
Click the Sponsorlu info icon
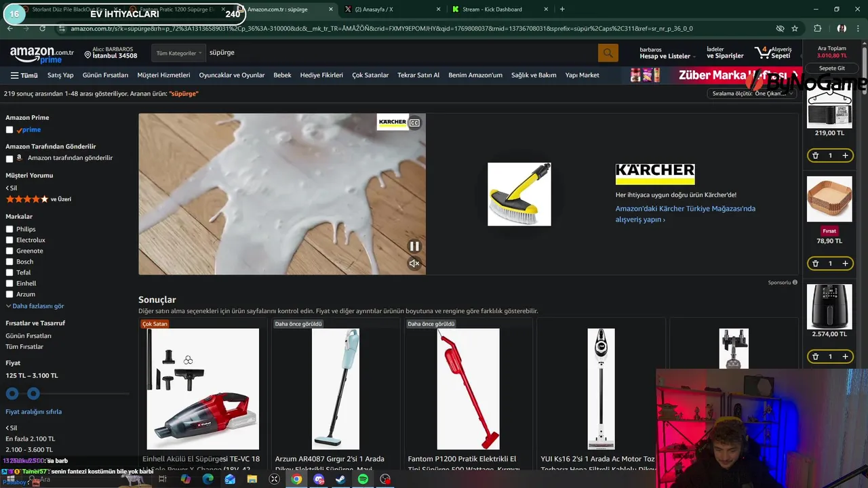pyautogui.click(x=795, y=282)
